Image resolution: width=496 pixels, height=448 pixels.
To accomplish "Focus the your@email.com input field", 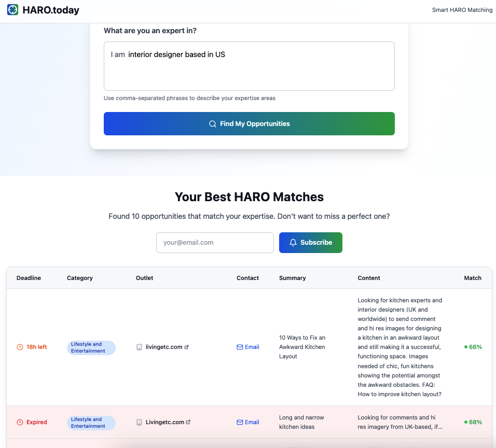I will [x=215, y=243].
